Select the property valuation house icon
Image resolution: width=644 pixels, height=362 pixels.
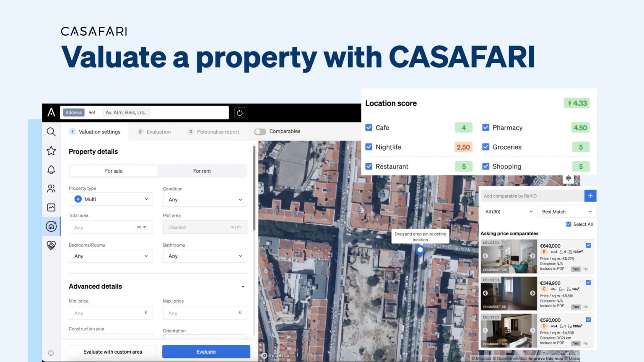tap(51, 226)
